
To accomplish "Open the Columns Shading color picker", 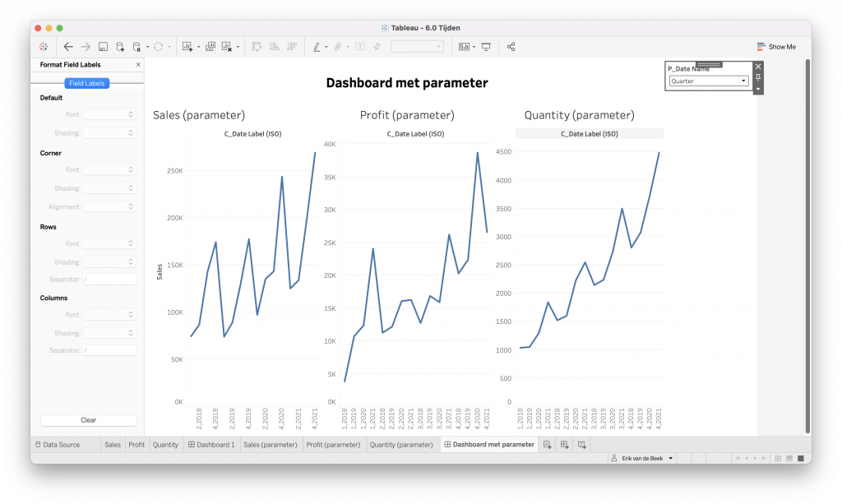I will [x=109, y=333].
